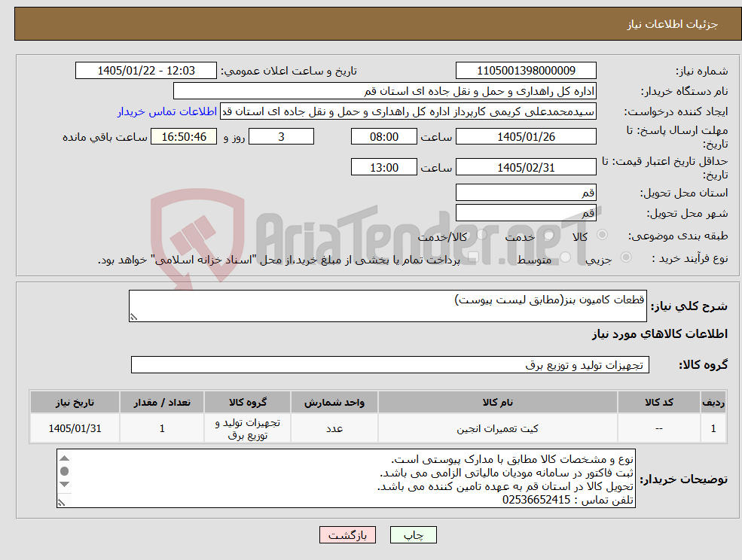Click the contact phone line 02536652415
The width and height of the screenshot is (742, 560).
[x=568, y=500]
